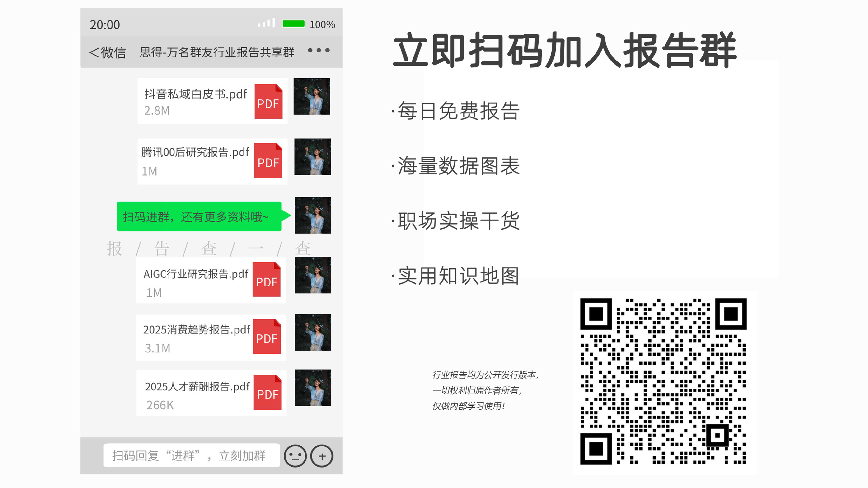This screenshot has height=488, width=868.
Task: Open the 2025人才薪酬报告.pdf file message
Action: click(211, 393)
